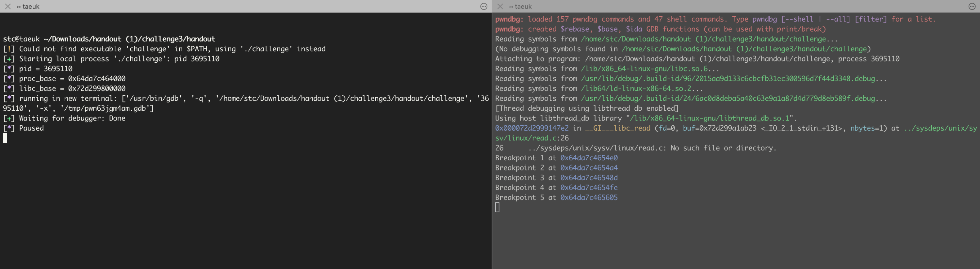Click the '/tmp/pwn63jgm4am.gdb' script name
The image size is (980, 269).
click(105, 108)
